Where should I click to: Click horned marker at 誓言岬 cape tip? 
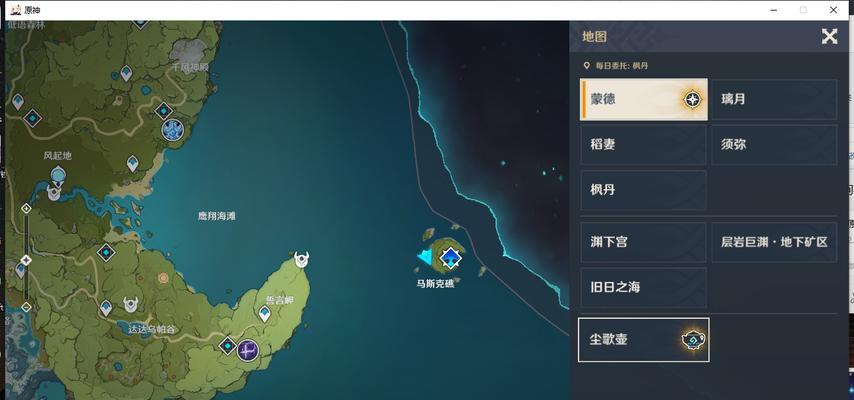tap(301, 259)
